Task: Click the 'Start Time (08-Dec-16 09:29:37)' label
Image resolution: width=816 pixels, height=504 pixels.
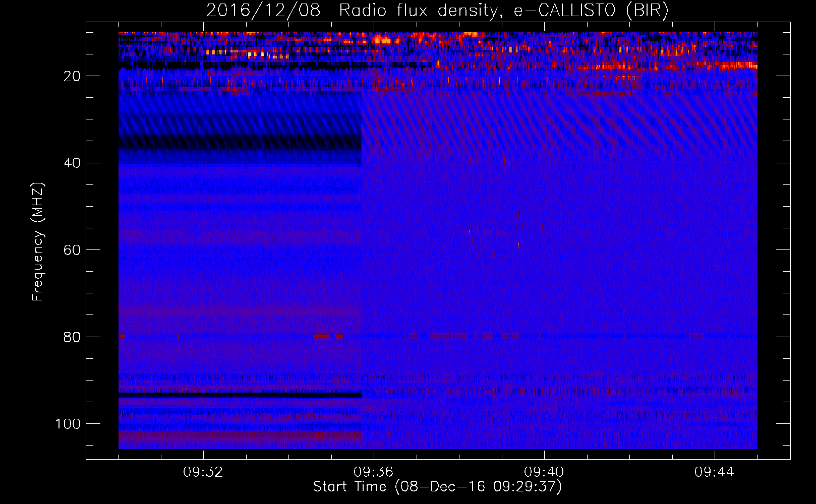Action: coord(437,487)
